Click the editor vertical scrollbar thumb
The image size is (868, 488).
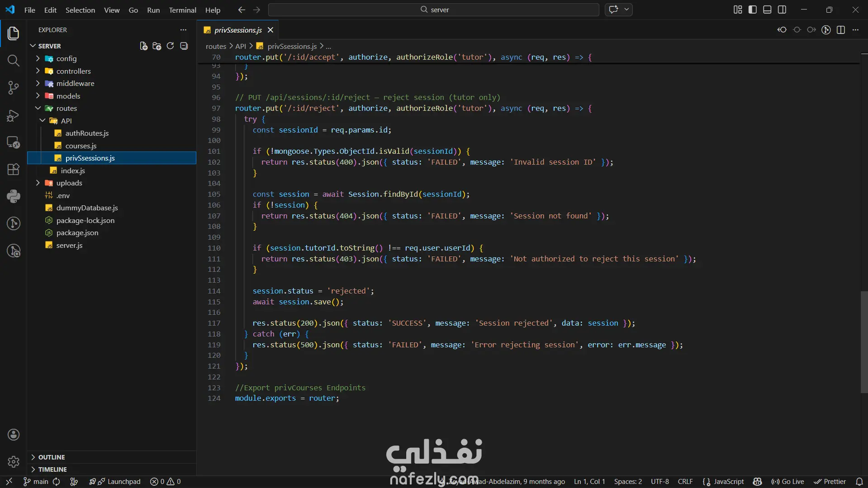pyautogui.click(x=864, y=342)
